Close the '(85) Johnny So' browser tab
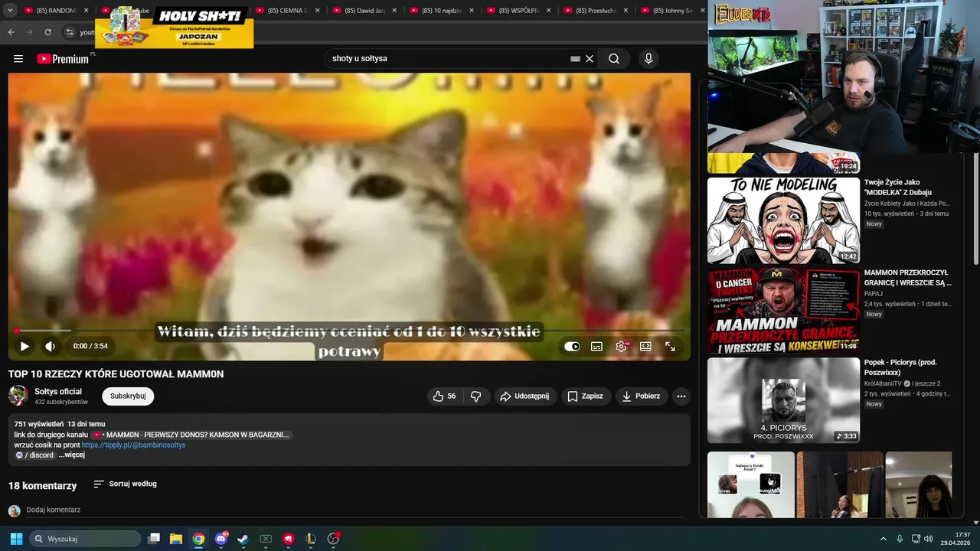This screenshot has height=551, width=980. coord(702,11)
